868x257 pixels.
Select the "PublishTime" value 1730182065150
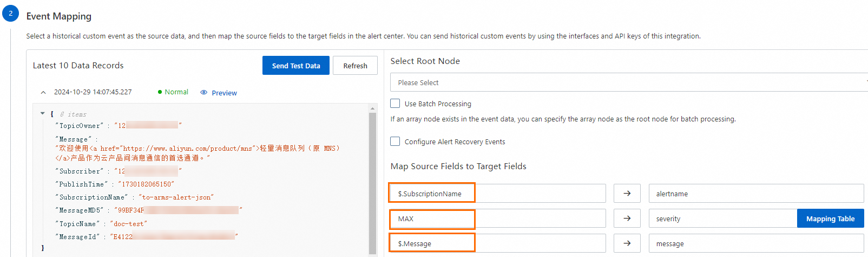(x=146, y=184)
